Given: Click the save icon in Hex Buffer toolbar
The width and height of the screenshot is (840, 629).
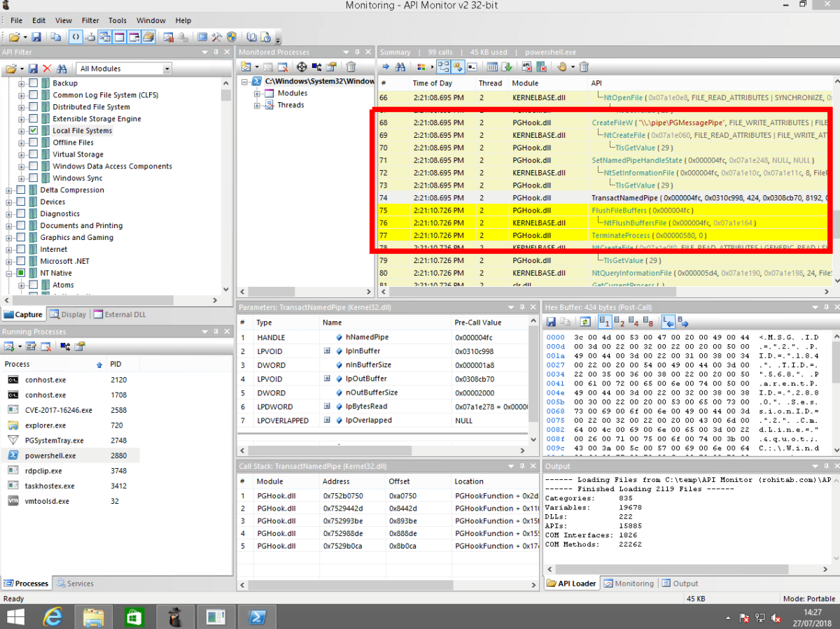Looking at the screenshot, I should coord(551,322).
